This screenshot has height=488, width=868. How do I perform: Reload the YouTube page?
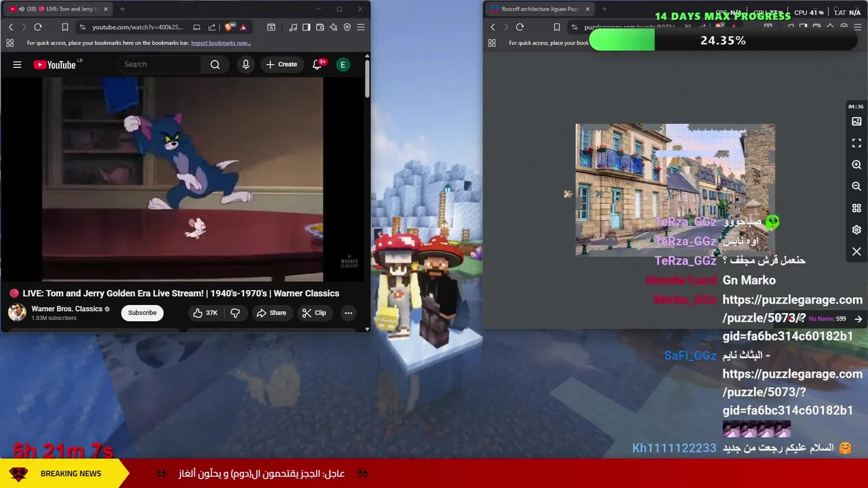(38, 27)
